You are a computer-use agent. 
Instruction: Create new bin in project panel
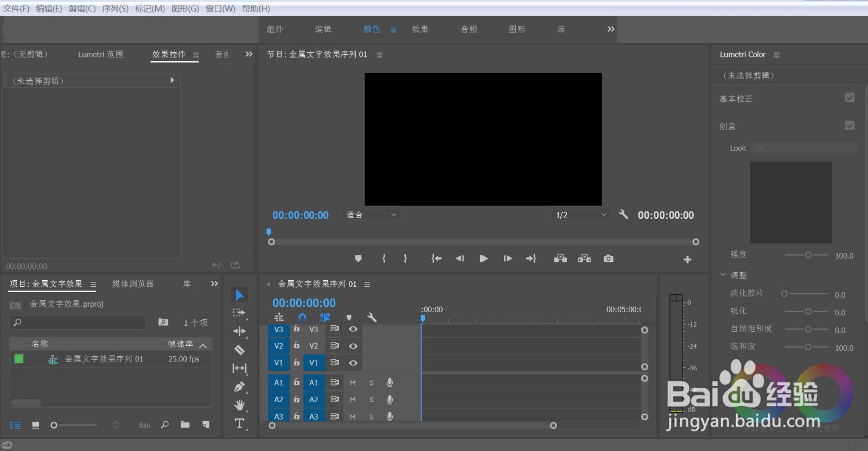(x=185, y=424)
